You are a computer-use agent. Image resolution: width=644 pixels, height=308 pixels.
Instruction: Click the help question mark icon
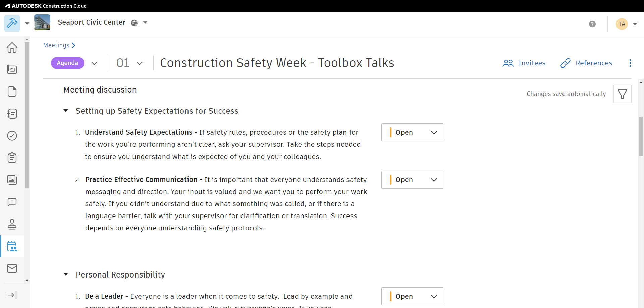(x=592, y=24)
